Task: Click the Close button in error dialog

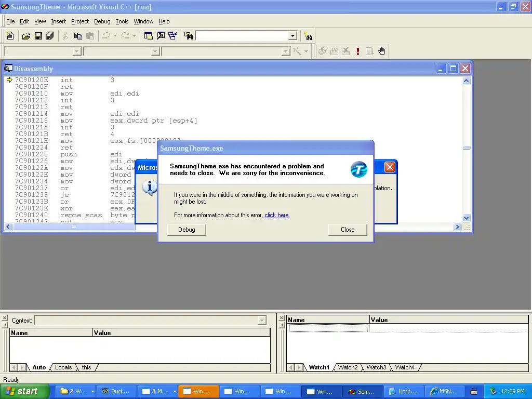Action: (x=348, y=230)
